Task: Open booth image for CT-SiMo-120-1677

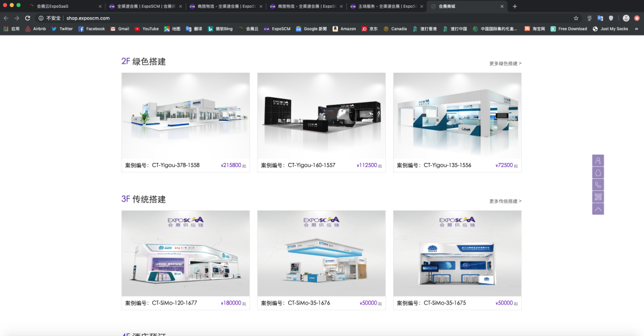Action: [x=186, y=254]
